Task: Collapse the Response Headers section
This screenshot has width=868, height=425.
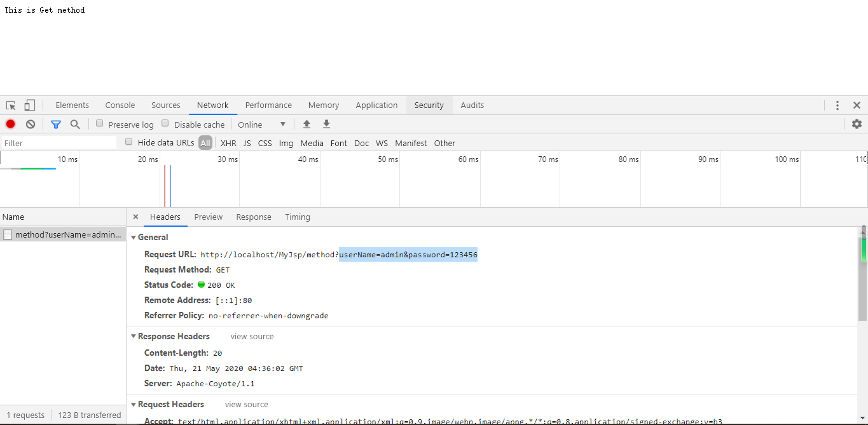Action: tap(134, 337)
